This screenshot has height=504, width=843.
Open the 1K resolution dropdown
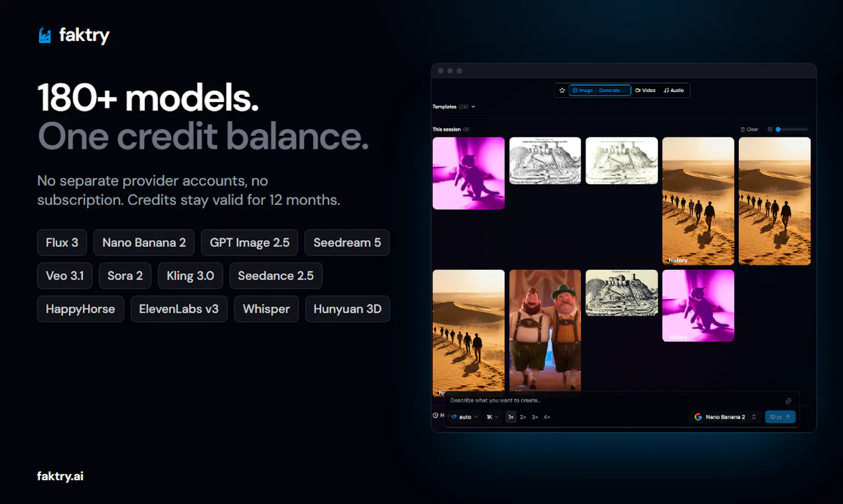[492, 417]
